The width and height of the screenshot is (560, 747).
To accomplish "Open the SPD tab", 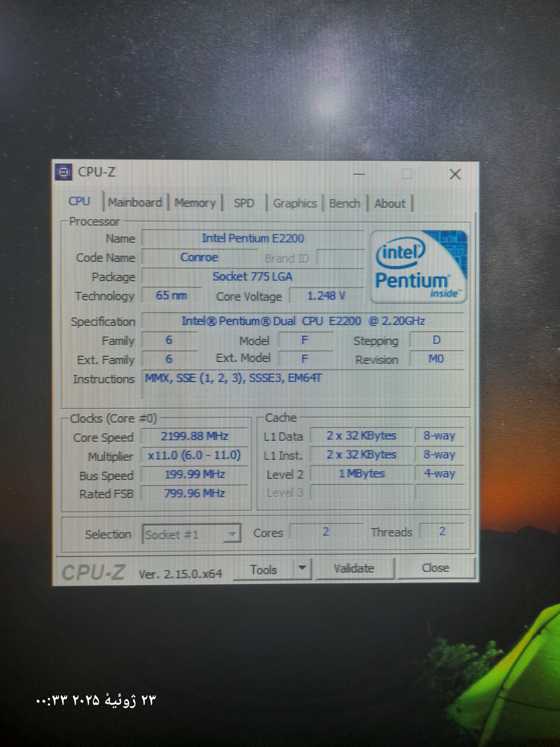I will [x=244, y=204].
